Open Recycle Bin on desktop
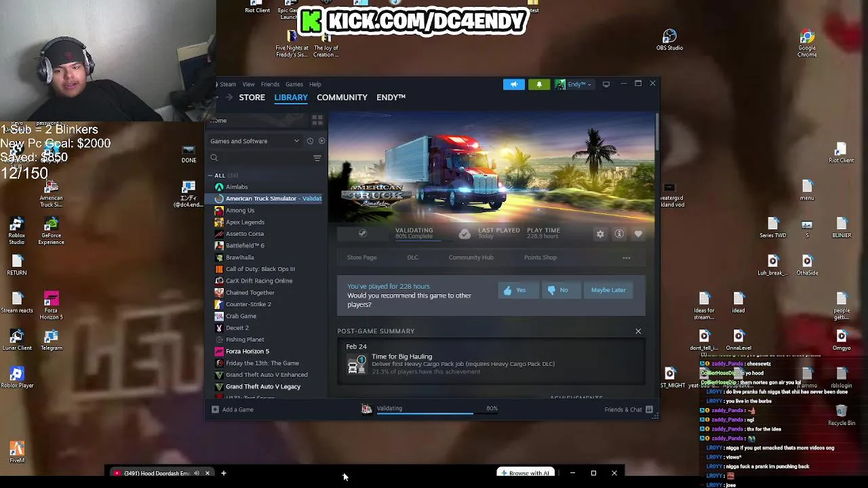The image size is (868, 488). [x=842, y=415]
